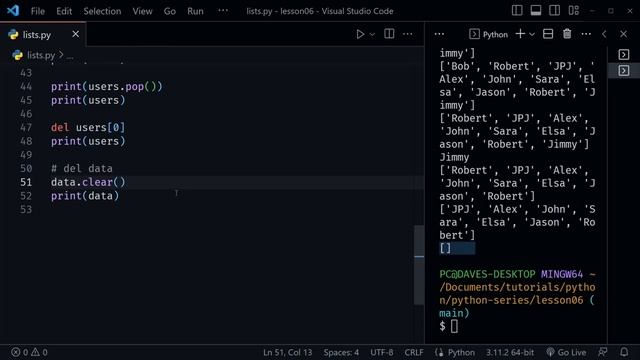Click PC@DAVES-DESKTOP text in terminal
640x360 pixels.
click(487, 274)
